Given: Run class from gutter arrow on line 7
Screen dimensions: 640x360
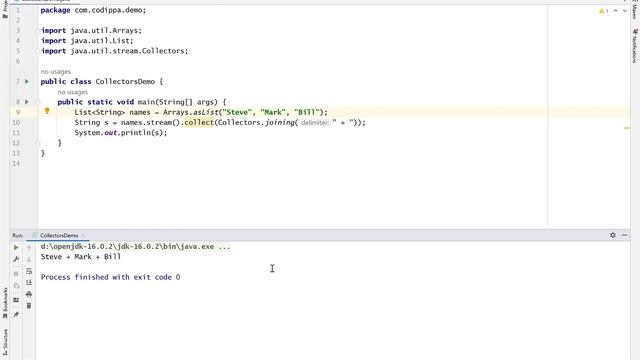Looking at the screenshot, I should (x=27, y=81).
